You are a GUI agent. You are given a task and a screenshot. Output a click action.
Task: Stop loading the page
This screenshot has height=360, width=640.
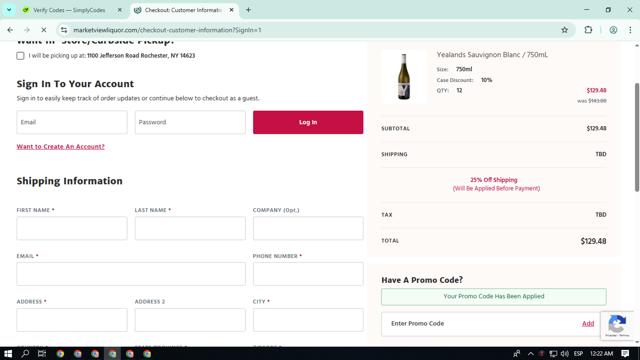tap(44, 30)
